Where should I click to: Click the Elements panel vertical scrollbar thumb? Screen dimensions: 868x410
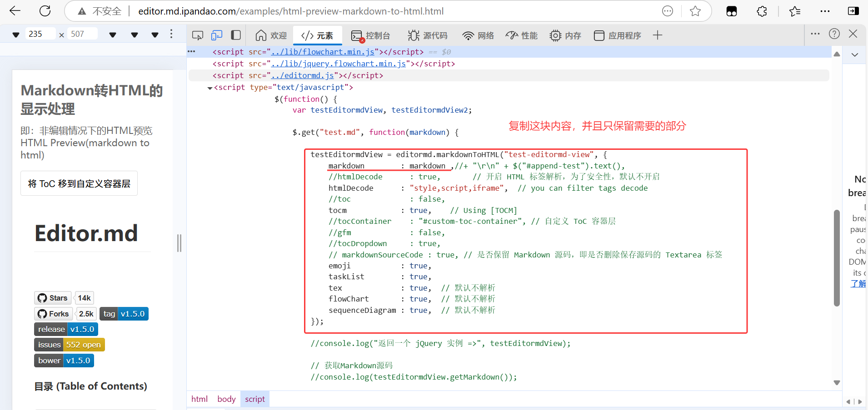837,258
